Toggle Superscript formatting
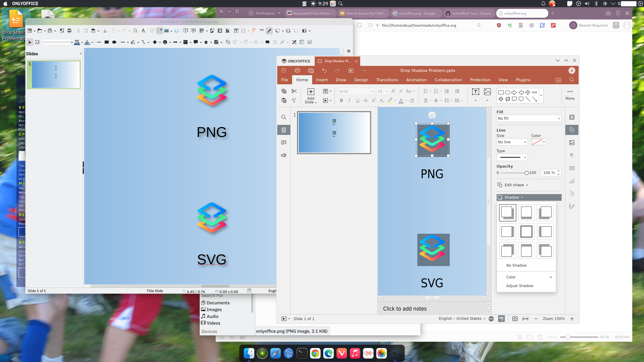This screenshot has height=362, width=644. [x=374, y=100]
